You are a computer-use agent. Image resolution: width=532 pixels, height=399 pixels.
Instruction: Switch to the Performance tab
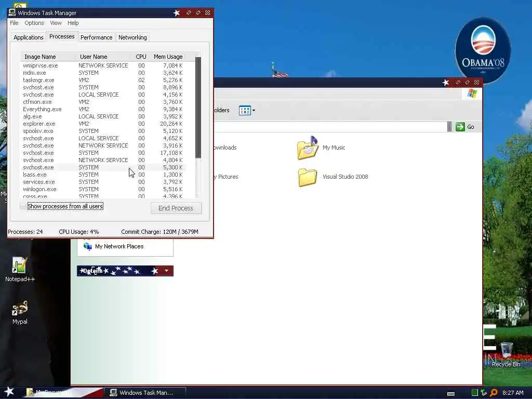(96, 37)
